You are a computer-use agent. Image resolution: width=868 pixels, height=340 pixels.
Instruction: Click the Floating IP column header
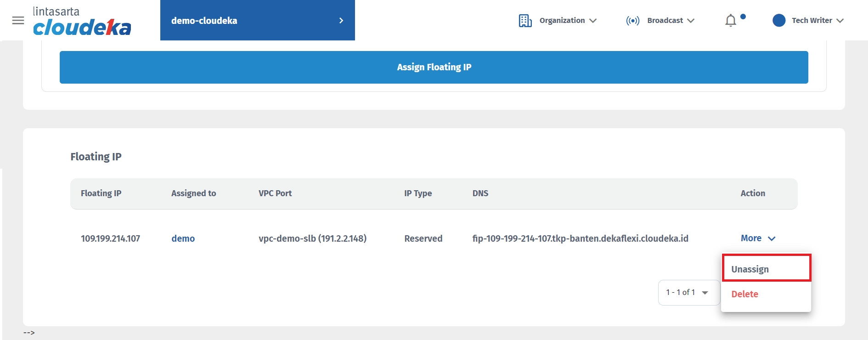point(101,193)
